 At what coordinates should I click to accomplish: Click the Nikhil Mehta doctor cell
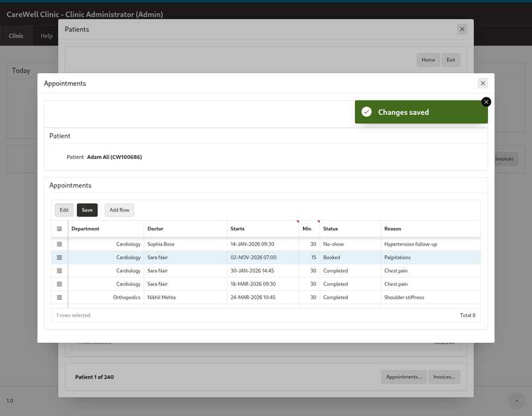186,297
